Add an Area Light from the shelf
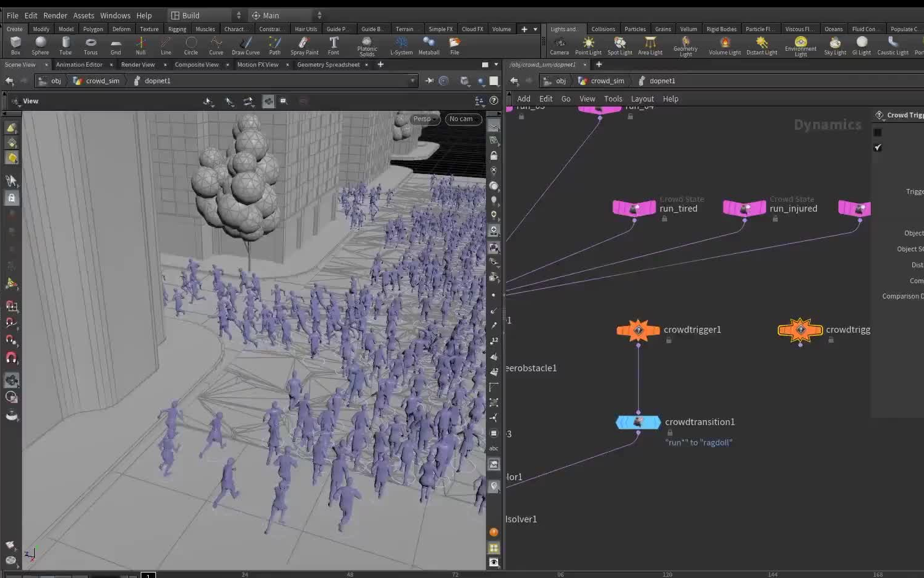 tap(650, 45)
